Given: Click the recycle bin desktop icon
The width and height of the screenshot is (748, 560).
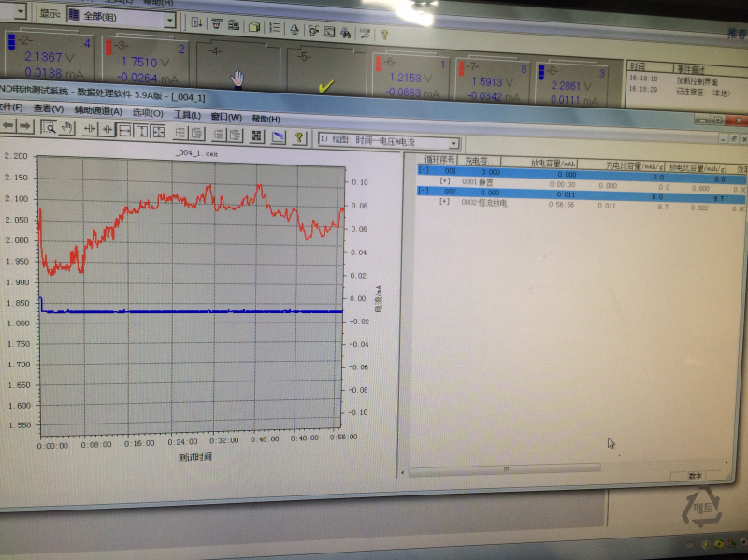Looking at the screenshot, I should [x=704, y=508].
